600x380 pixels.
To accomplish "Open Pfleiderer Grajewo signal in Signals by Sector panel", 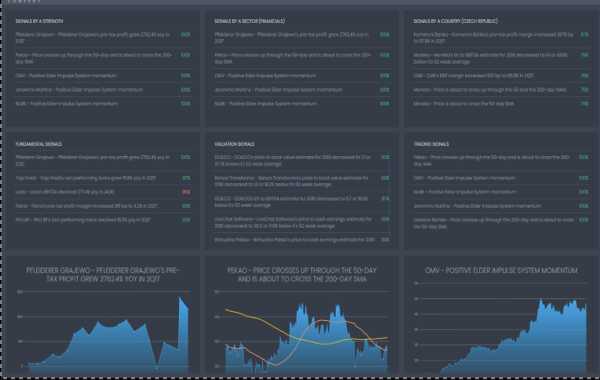I will pyautogui.click(x=302, y=38).
